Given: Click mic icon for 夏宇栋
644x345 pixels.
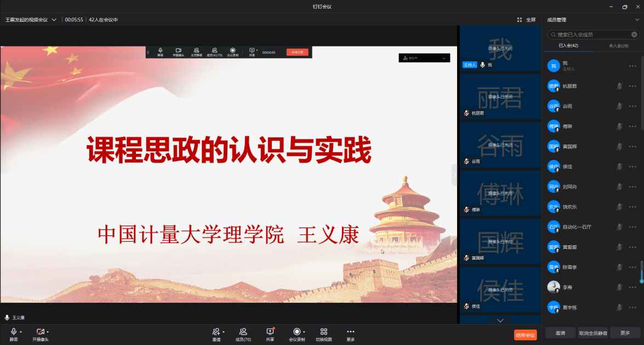Looking at the screenshot, I should click(619, 307).
